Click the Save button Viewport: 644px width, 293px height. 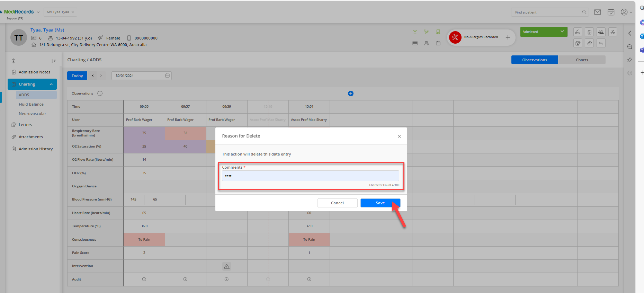(x=380, y=203)
